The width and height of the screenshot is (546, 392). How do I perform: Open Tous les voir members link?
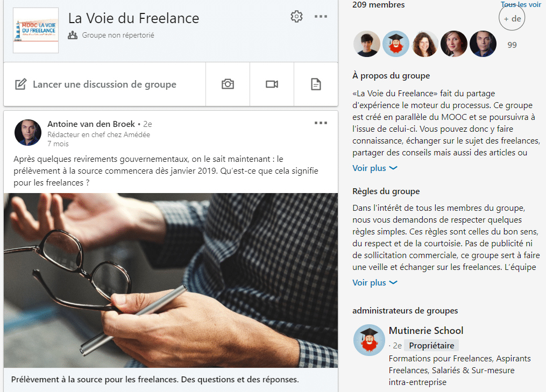coord(521,4)
